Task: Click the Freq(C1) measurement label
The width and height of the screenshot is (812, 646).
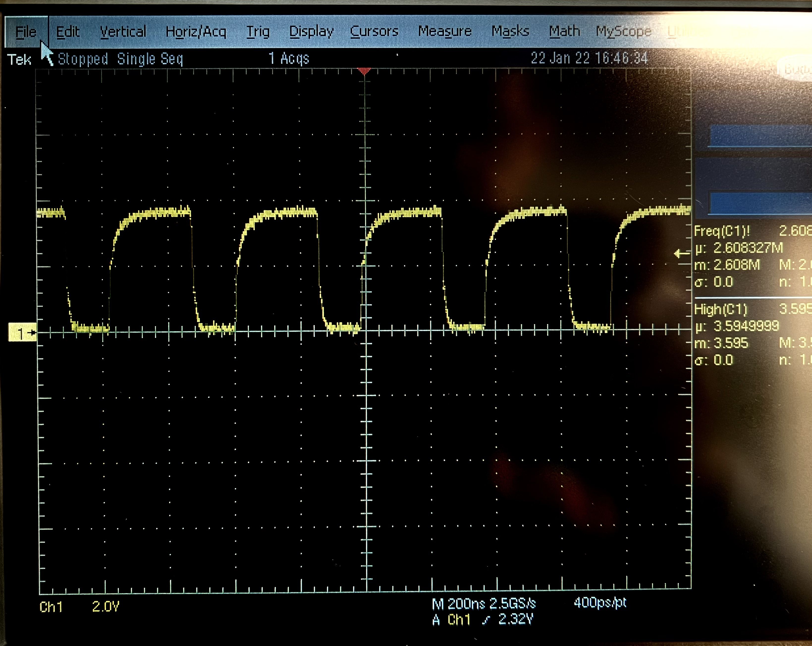Action: (x=722, y=231)
